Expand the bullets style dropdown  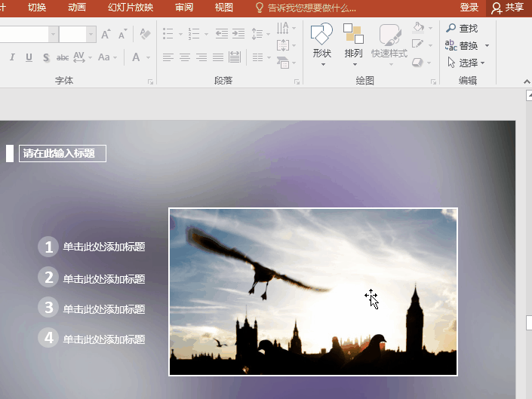[180, 34]
